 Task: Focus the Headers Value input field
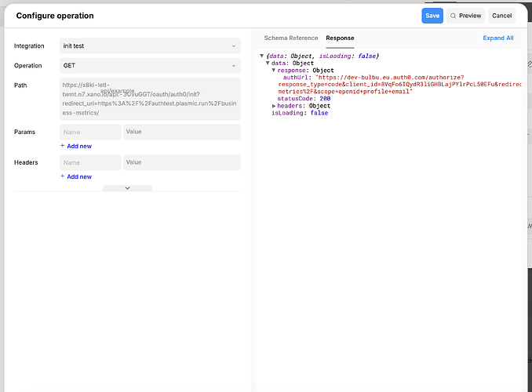point(181,162)
